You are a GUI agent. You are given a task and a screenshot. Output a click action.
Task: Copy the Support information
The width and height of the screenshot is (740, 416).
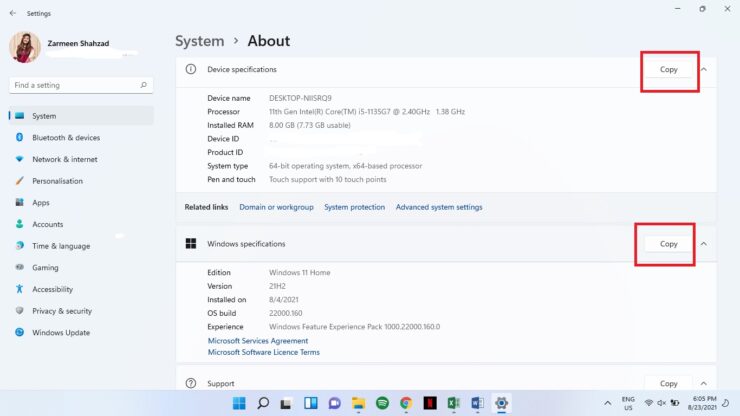point(668,383)
